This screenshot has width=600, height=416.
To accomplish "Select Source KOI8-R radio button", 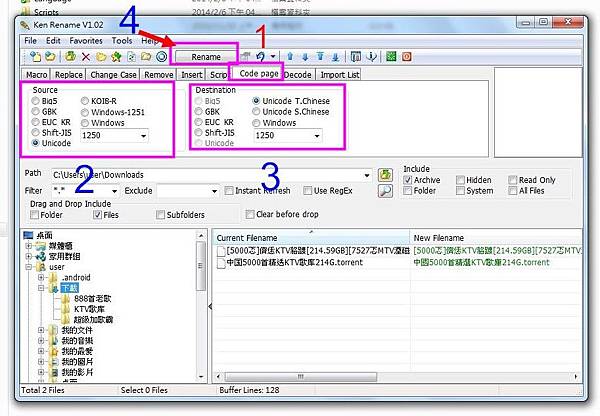I will point(85,101).
